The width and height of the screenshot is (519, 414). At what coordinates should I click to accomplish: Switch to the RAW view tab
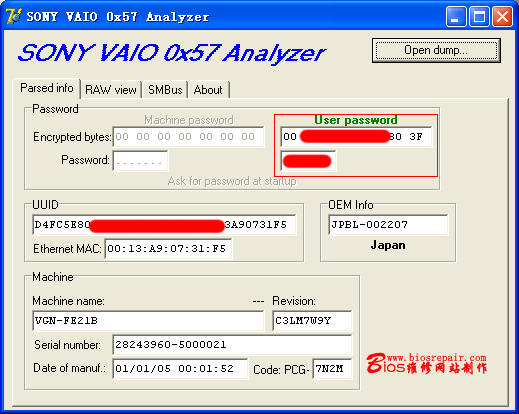[x=111, y=90]
